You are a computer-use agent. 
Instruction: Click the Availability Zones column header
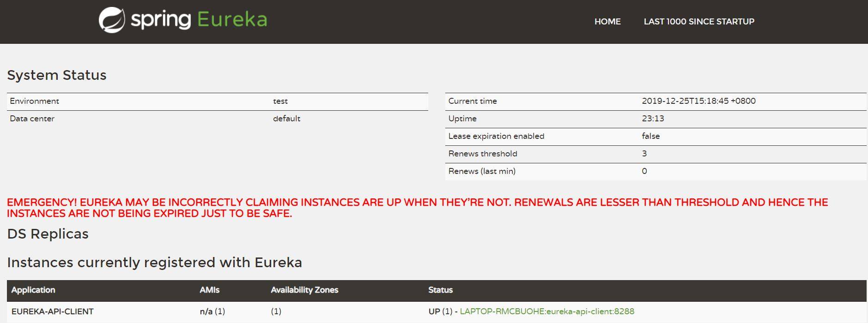point(304,290)
